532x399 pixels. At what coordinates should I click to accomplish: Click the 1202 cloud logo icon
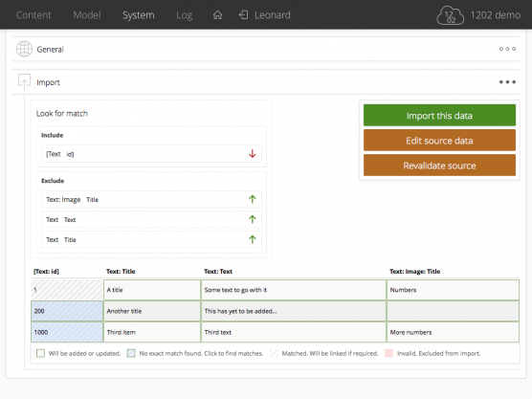coord(450,15)
